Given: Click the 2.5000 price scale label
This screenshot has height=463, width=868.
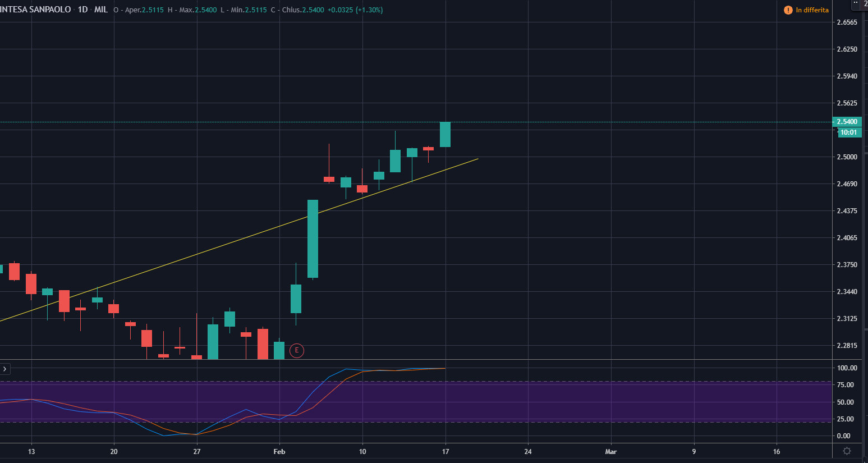Looking at the screenshot, I should (847, 157).
